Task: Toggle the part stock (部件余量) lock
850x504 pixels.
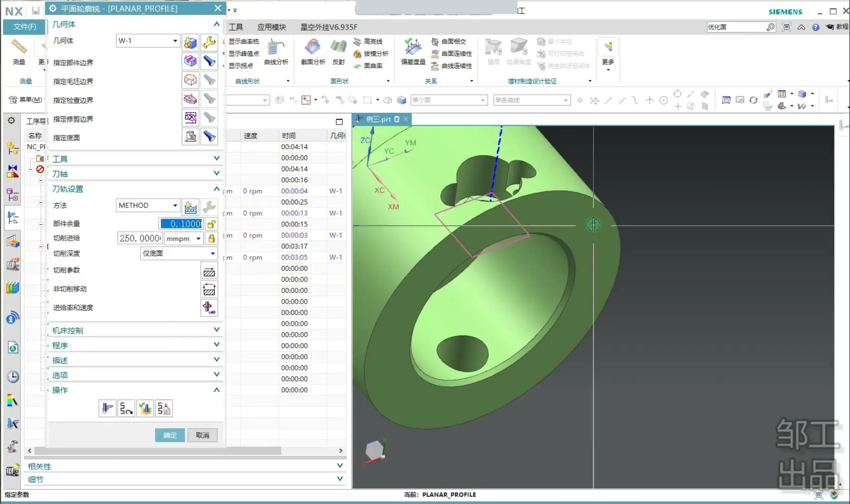Action: tap(212, 224)
